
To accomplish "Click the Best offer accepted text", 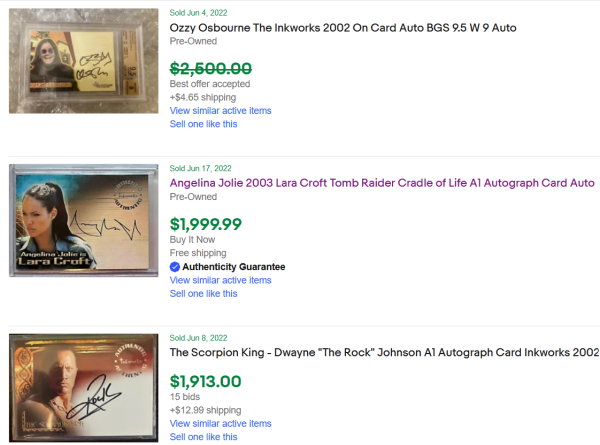I will pos(210,85).
